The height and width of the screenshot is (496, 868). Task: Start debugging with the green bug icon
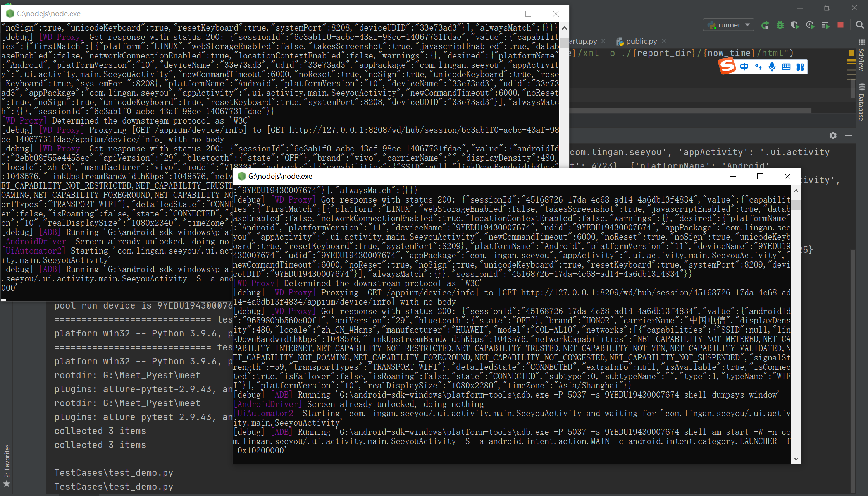(780, 25)
